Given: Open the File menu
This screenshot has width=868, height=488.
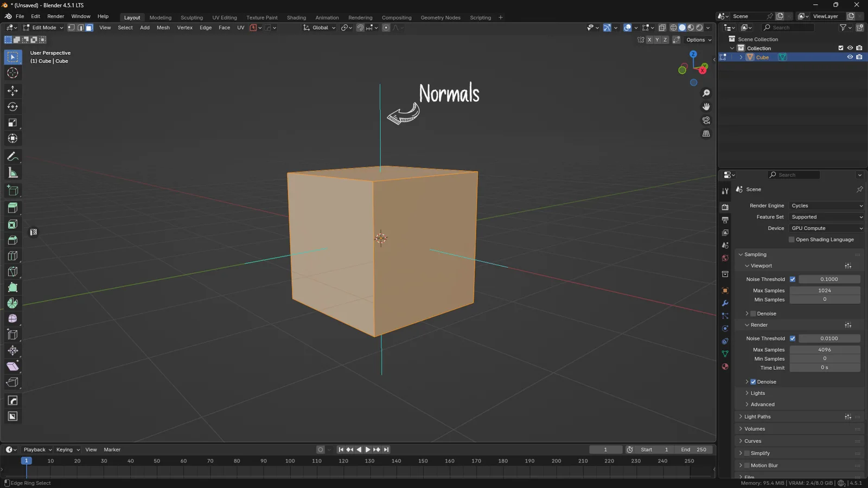Looking at the screenshot, I should (x=20, y=16).
